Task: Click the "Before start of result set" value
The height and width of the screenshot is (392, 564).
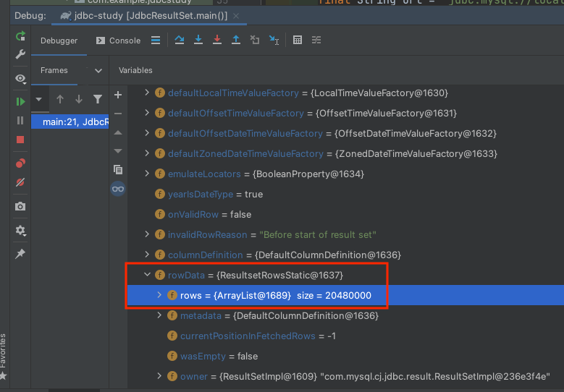Action: pyautogui.click(x=318, y=234)
